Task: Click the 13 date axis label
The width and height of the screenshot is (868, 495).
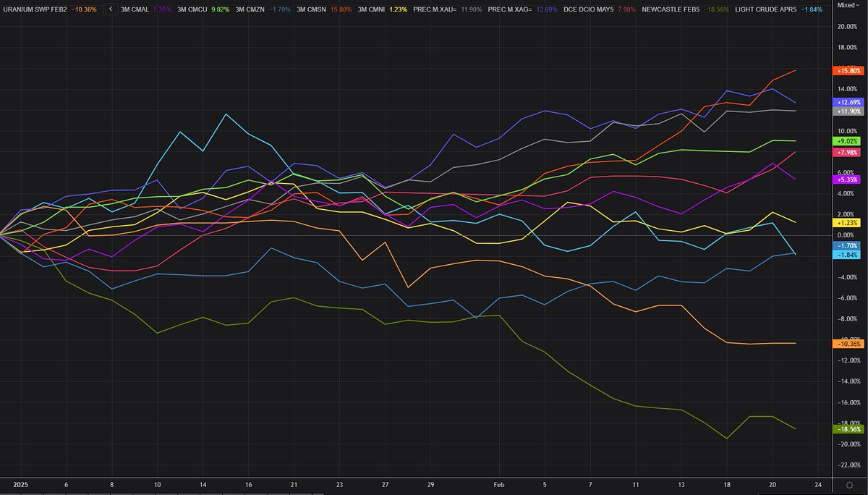Action: 681,483
